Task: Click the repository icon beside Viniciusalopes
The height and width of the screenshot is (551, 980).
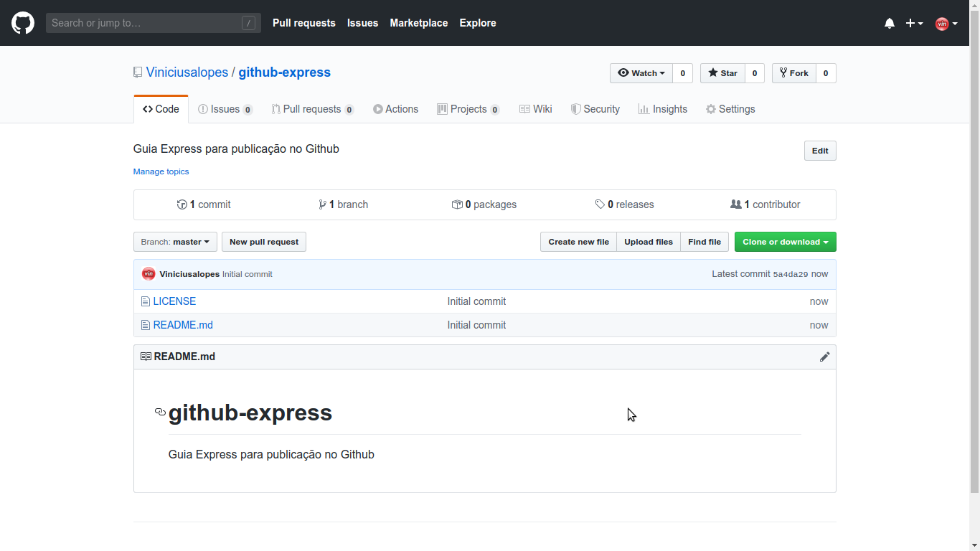Action: (138, 72)
